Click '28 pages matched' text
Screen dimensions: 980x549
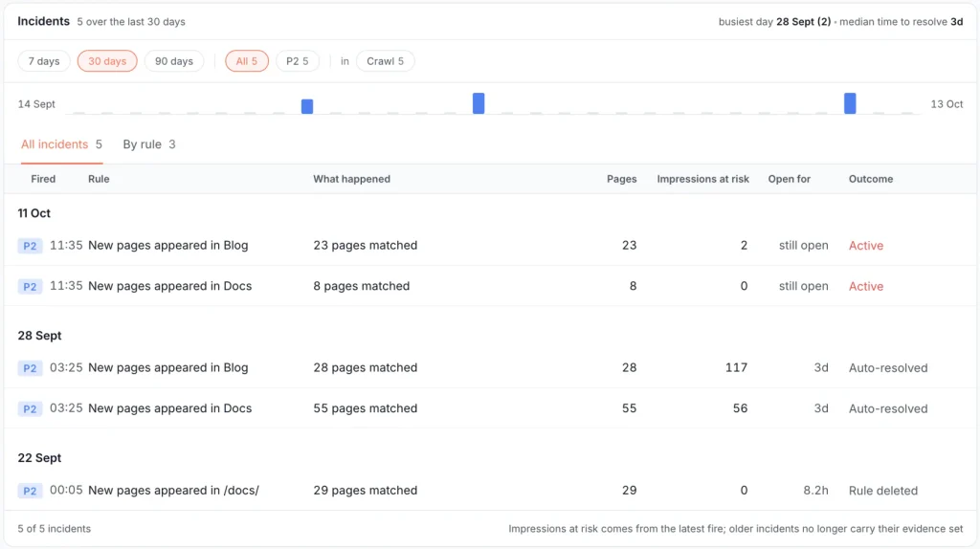(x=365, y=368)
